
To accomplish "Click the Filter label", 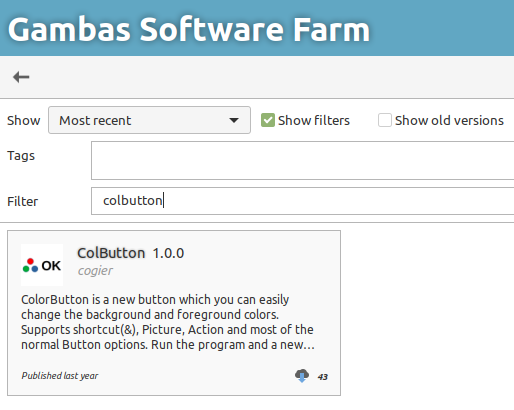I will pyautogui.click(x=23, y=201).
